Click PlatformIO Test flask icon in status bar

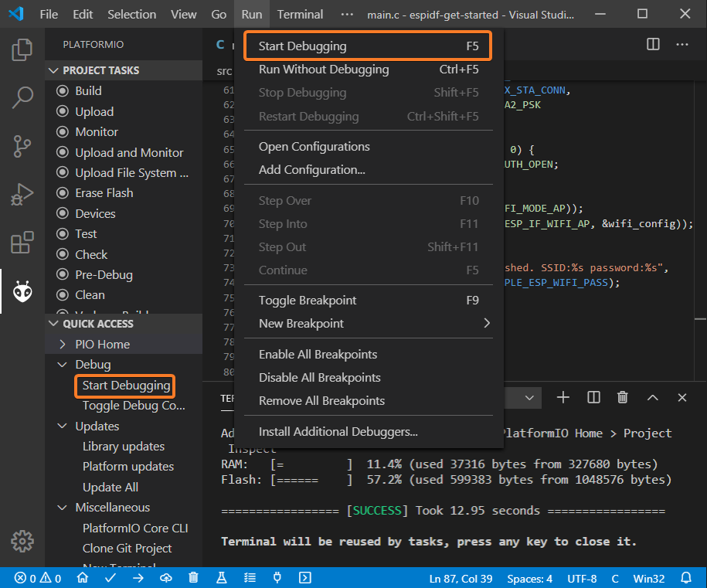(x=222, y=578)
